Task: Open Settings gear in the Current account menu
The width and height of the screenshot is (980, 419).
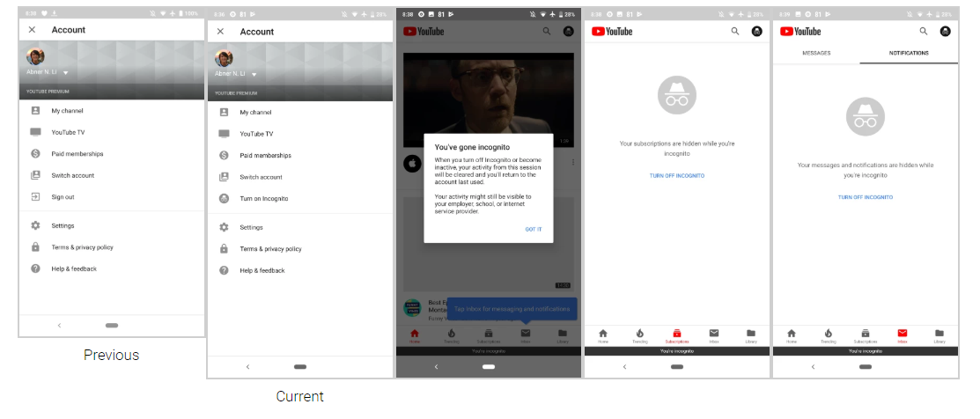Action: (x=224, y=227)
